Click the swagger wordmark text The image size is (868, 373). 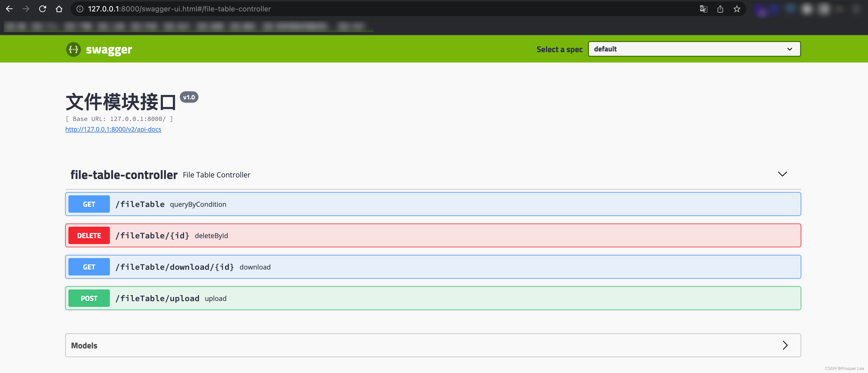109,50
